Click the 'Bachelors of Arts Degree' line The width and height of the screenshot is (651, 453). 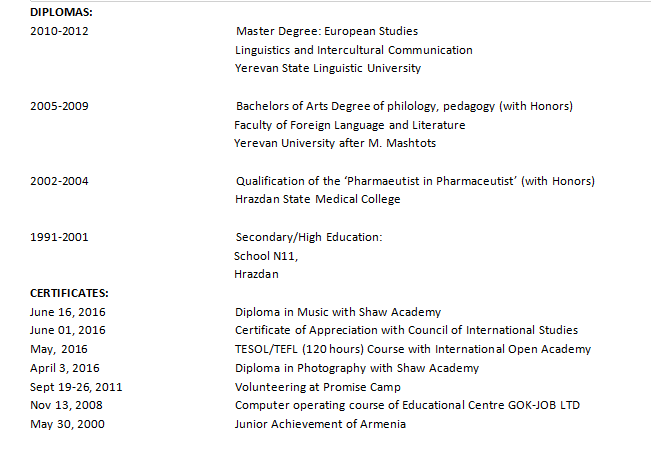pyautogui.click(x=403, y=106)
